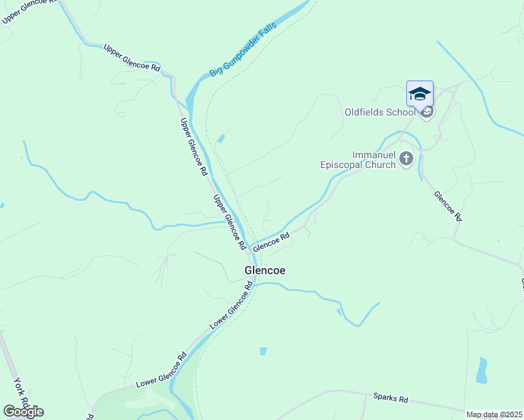This screenshot has width=524, height=420.
Task: Select the Oldfields School label
Action: pyautogui.click(x=380, y=112)
